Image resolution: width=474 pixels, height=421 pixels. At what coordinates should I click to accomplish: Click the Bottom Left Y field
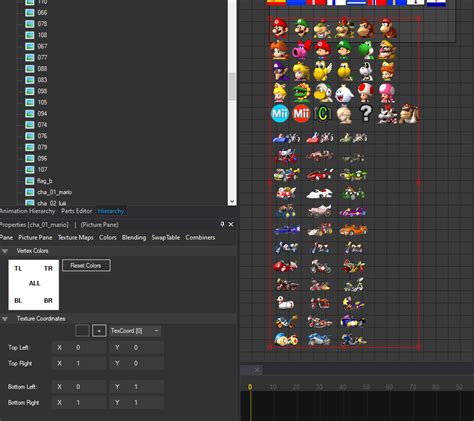pos(137,387)
